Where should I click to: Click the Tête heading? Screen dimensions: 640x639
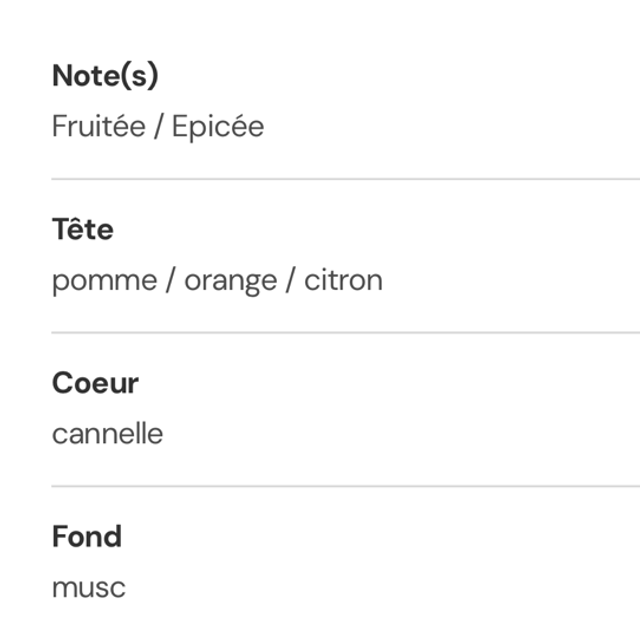tap(83, 230)
